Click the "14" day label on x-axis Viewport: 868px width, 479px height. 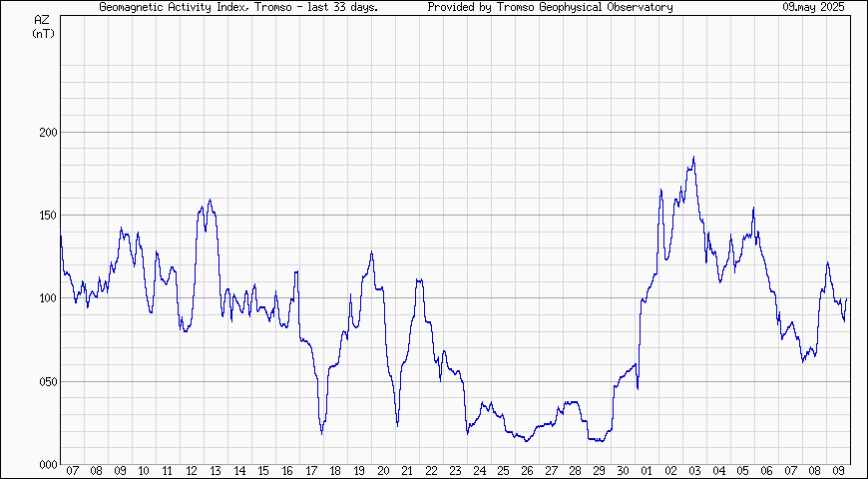click(239, 471)
